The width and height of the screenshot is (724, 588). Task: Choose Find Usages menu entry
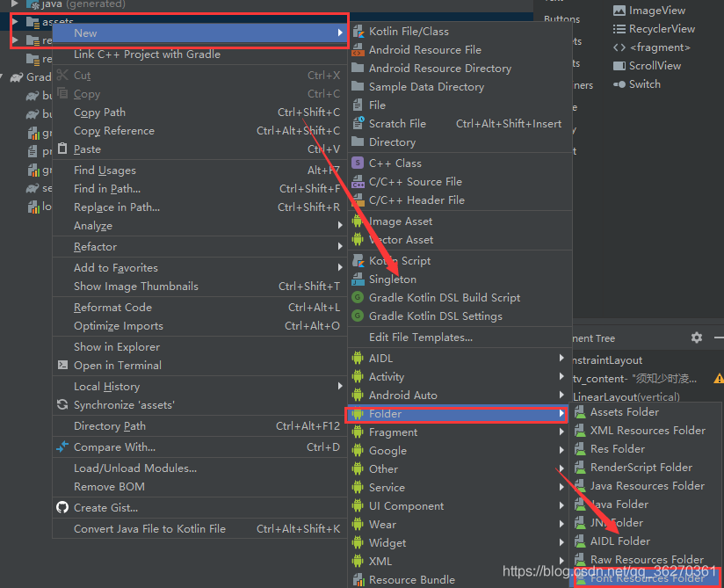tap(200, 171)
